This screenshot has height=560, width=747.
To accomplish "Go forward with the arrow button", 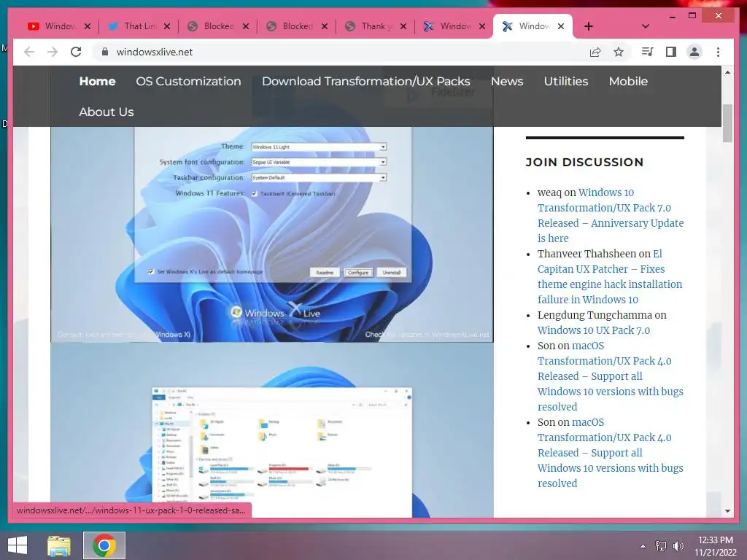I will [x=53, y=52].
